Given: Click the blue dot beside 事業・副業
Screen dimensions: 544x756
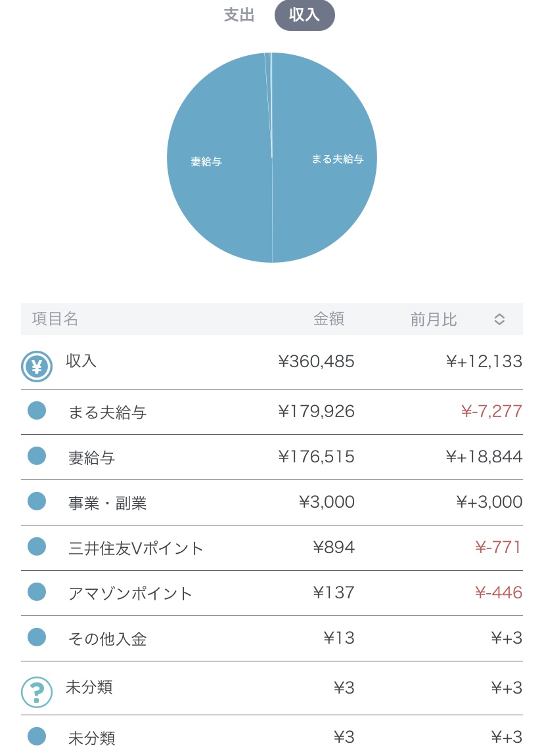Looking at the screenshot, I should point(37,501).
